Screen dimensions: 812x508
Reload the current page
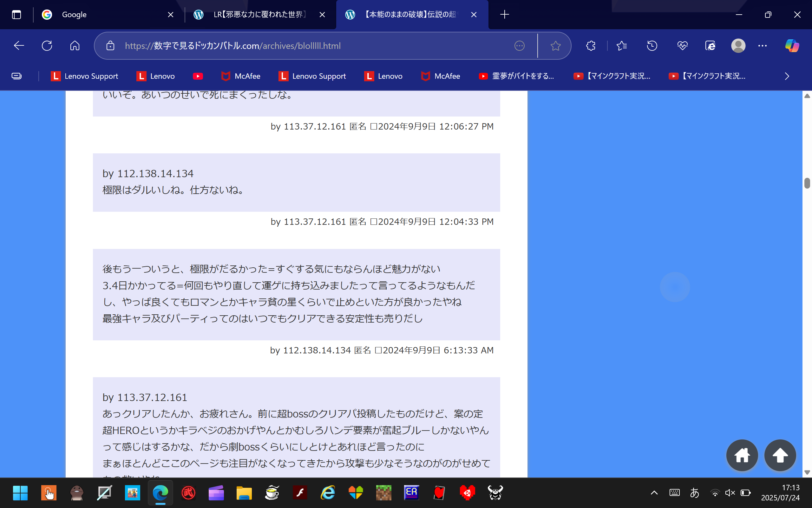click(47, 46)
